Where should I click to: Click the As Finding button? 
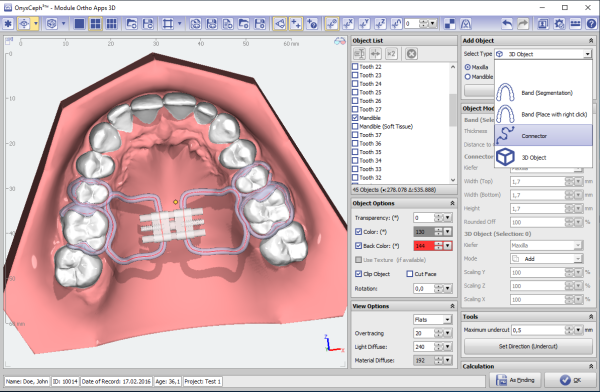pos(515,380)
